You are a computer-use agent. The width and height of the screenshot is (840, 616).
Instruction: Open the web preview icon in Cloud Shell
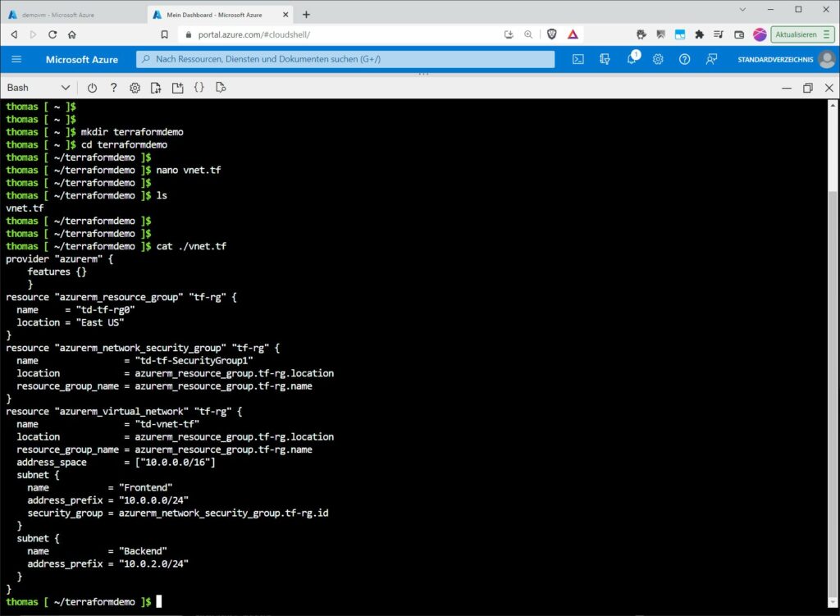tap(220, 87)
